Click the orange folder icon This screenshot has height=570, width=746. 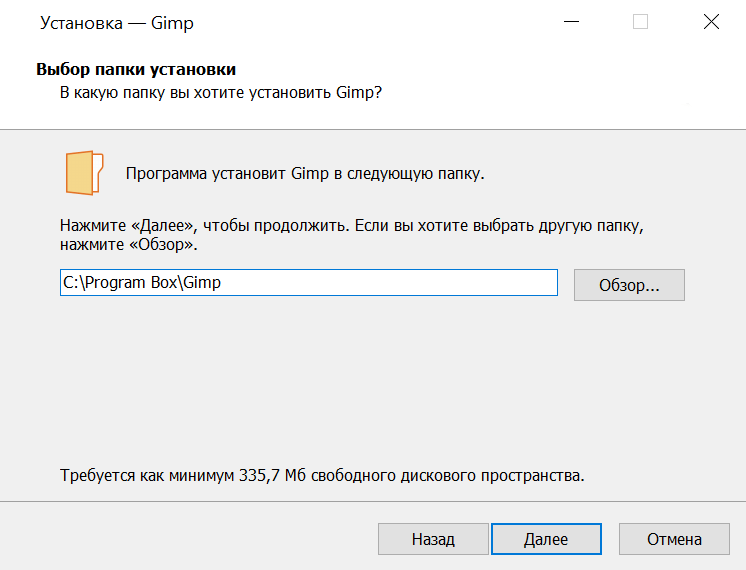(84, 173)
